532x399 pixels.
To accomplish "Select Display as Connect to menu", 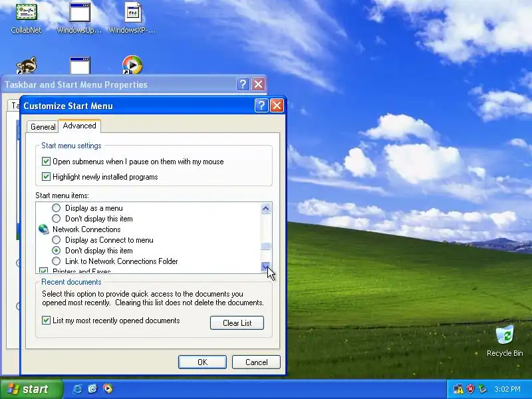I will 57,240.
